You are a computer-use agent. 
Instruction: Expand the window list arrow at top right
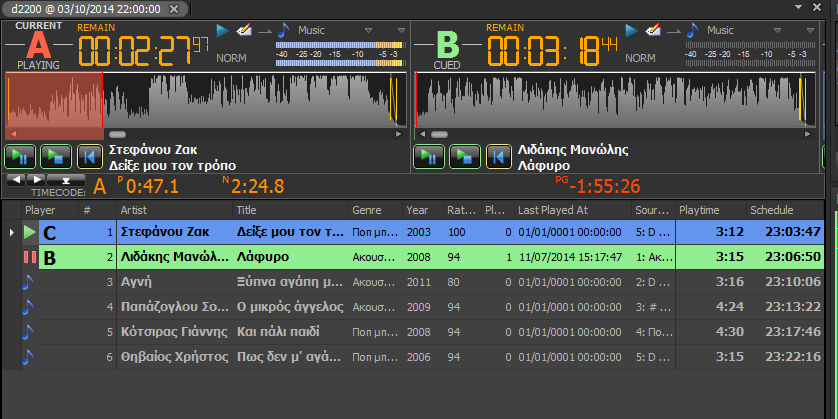[x=798, y=7]
